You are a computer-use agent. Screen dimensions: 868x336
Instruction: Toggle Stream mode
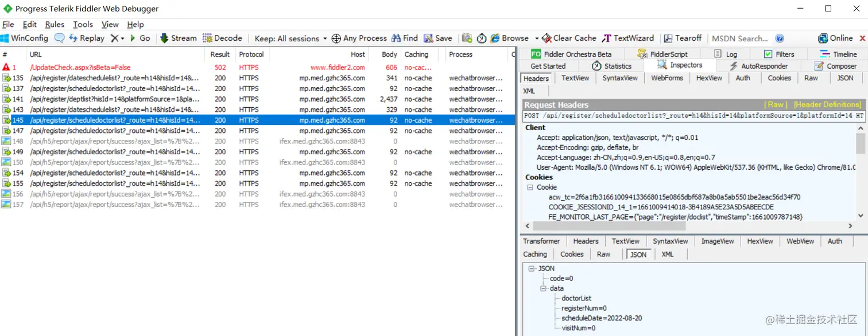click(178, 38)
